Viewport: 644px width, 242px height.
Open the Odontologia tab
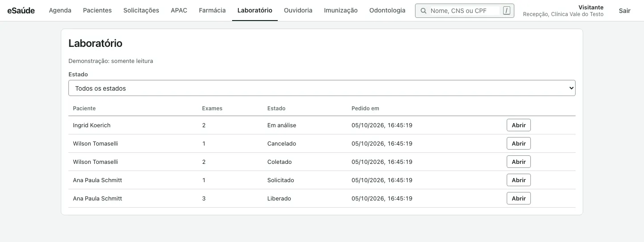[x=387, y=10]
